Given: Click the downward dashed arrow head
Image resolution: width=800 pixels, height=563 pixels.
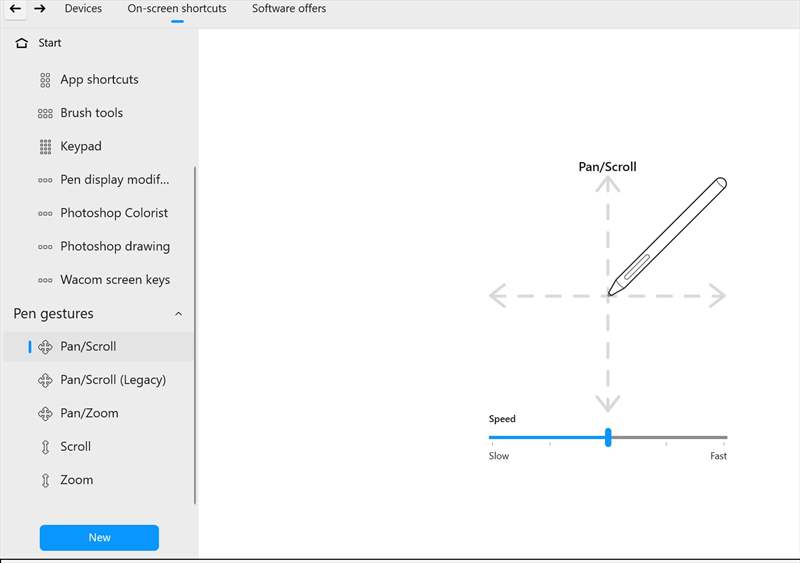Looking at the screenshot, I should pos(608,404).
